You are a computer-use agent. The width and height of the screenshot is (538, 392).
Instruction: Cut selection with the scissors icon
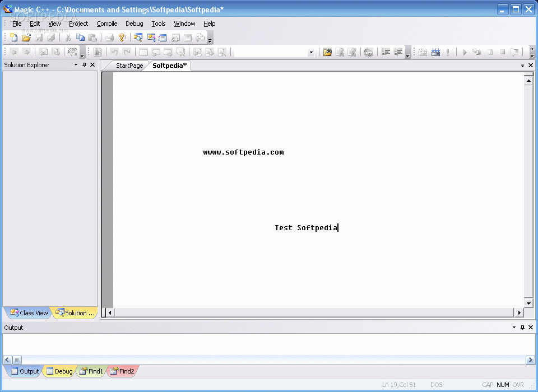click(x=68, y=38)
